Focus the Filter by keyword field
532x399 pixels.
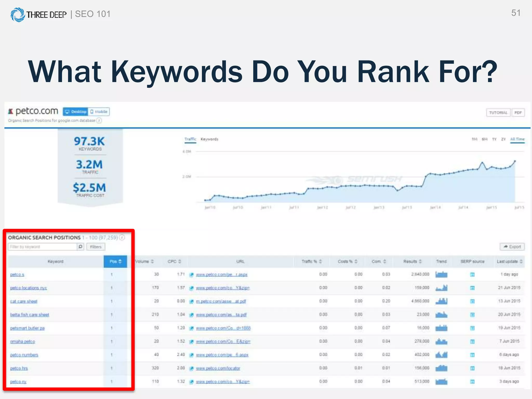coord(43,247)
